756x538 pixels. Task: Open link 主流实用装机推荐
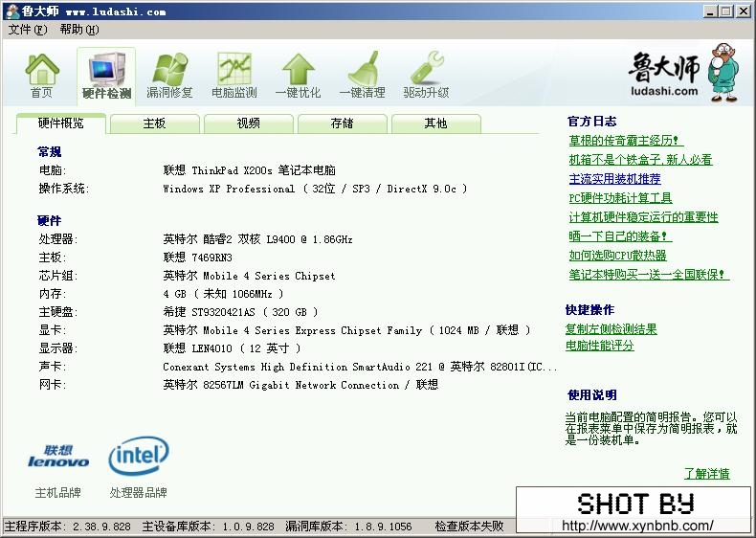pos(614,179)
